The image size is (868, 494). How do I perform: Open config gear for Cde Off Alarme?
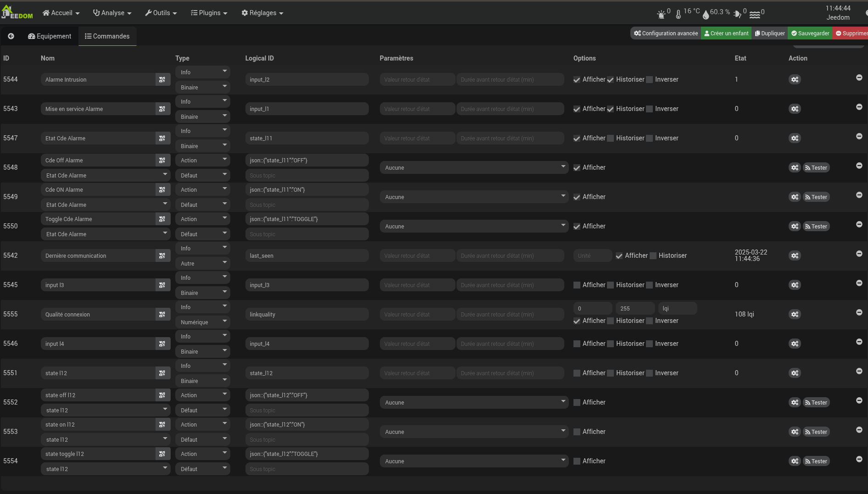click(795, 167)
